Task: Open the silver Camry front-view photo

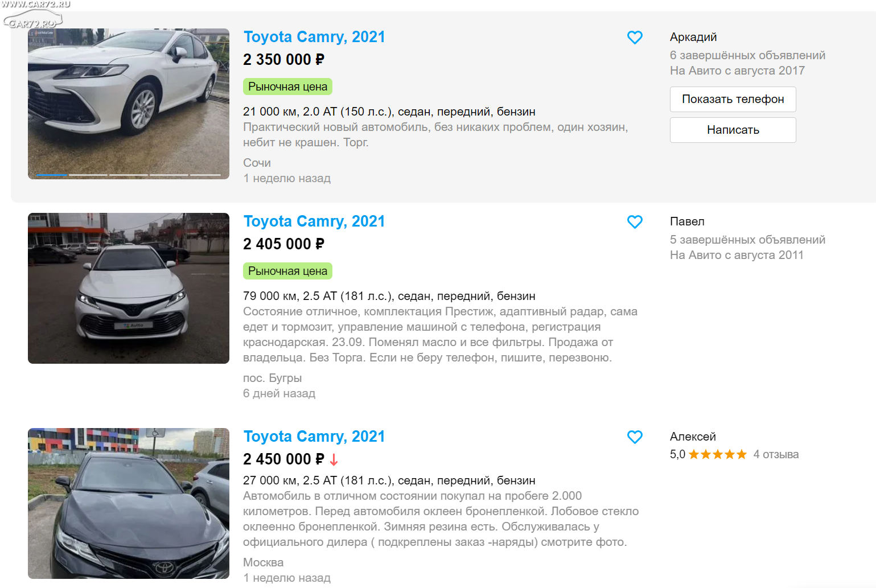Action: point(129,288)
